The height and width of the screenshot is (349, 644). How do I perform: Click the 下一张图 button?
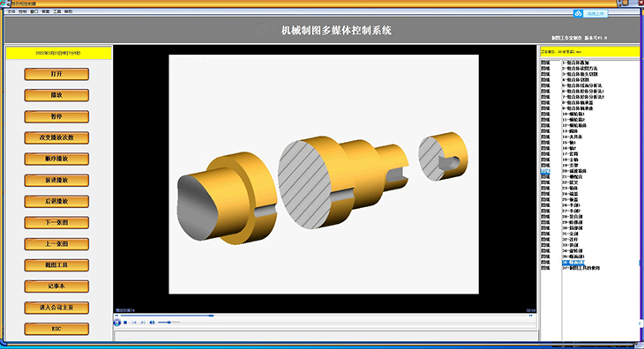point(56,223)
